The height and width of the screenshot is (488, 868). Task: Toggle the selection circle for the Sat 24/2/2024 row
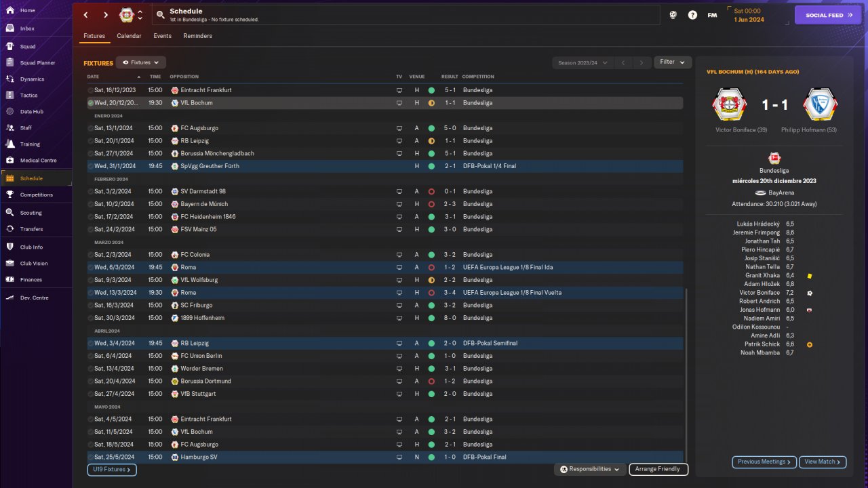pos(91,229)
